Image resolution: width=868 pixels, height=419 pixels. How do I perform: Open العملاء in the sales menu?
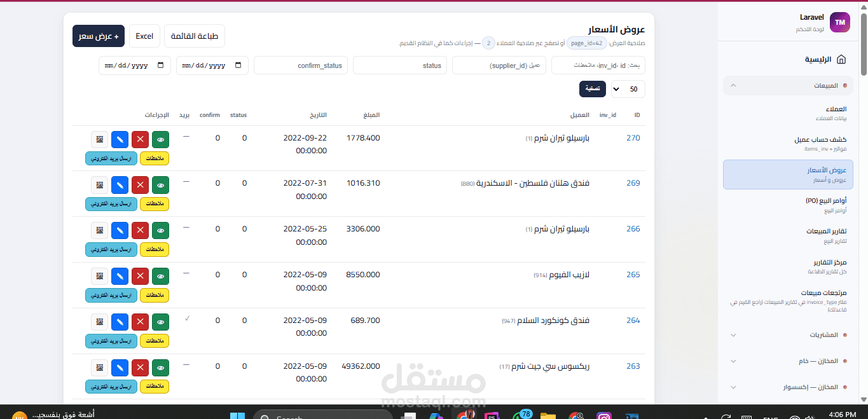(788, 113)
